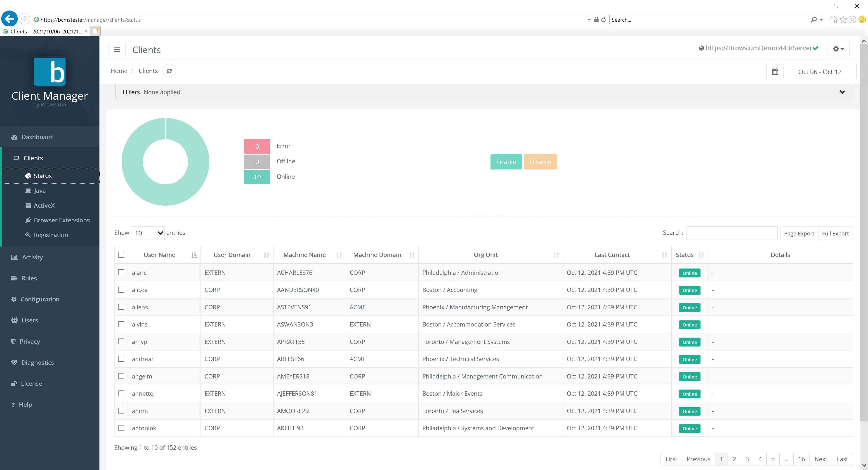Toggle the select-all checkbox in table header
Image resolution: width=868 pixels, height=470 pixels.
tap(121, 255)
